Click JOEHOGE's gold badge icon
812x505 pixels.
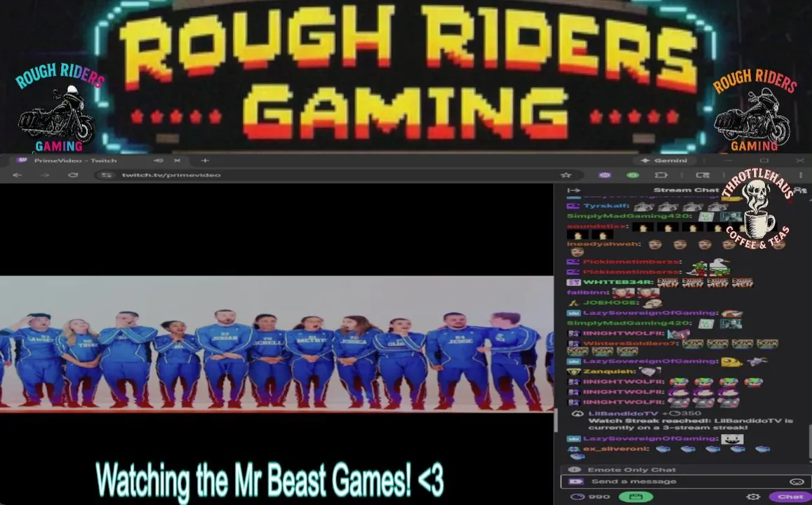coord(573,303)
